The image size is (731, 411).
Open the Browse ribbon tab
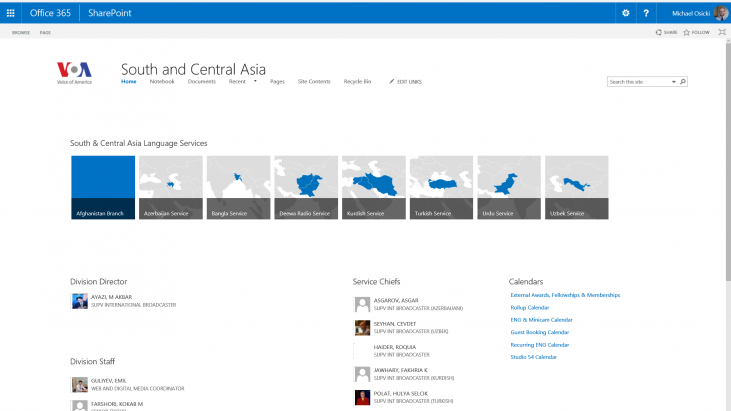click(21, 33)
